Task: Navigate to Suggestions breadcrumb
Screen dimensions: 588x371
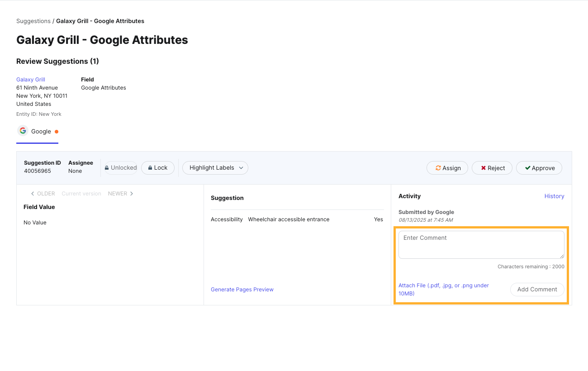Action: [x=33, y=21]
